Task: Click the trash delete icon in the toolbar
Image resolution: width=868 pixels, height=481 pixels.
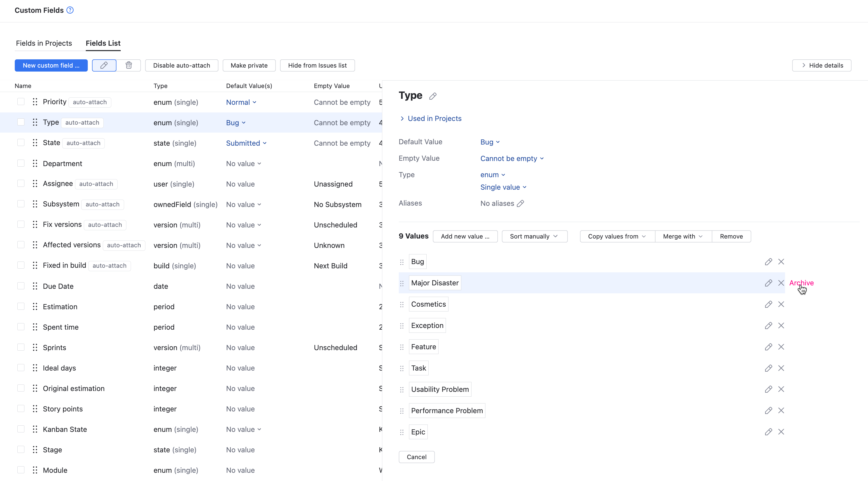Action: [128, 65]
